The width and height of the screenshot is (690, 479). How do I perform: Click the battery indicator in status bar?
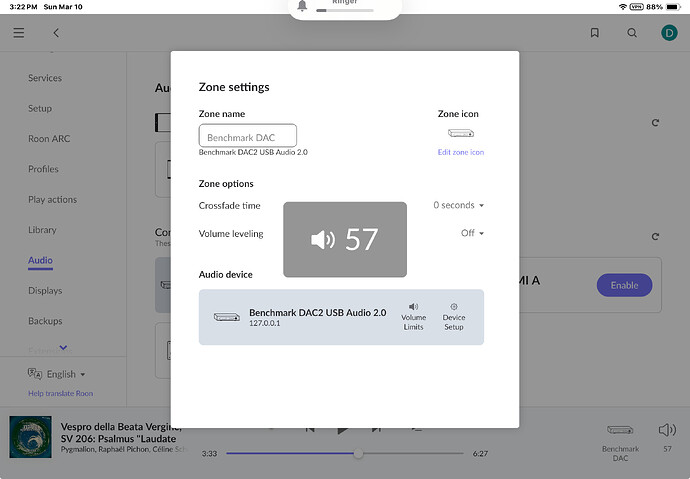(x=673, y=7)
